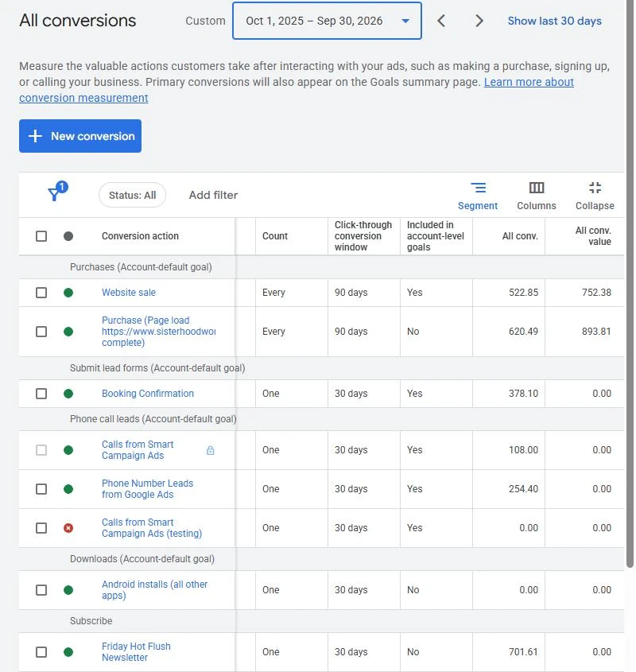Tick the select-all checkbox in the table header
This screenshot has width=636, height=672.
[x=41, y=236]
